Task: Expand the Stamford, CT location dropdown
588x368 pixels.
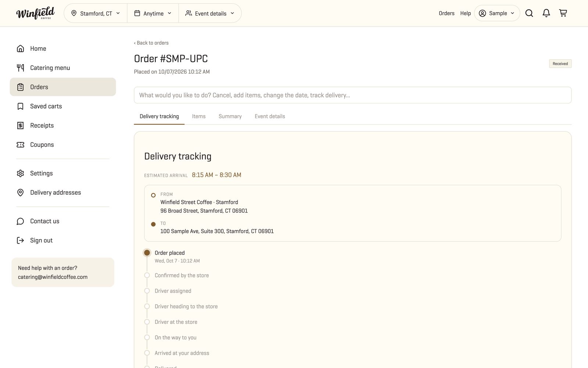Action: pyautogui.click(x=96, y=13)
